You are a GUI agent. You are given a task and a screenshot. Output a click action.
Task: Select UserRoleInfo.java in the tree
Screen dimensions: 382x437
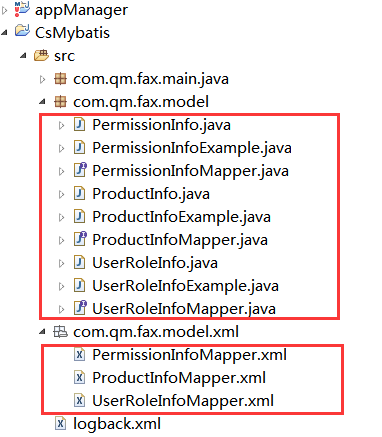coord(155,263)
